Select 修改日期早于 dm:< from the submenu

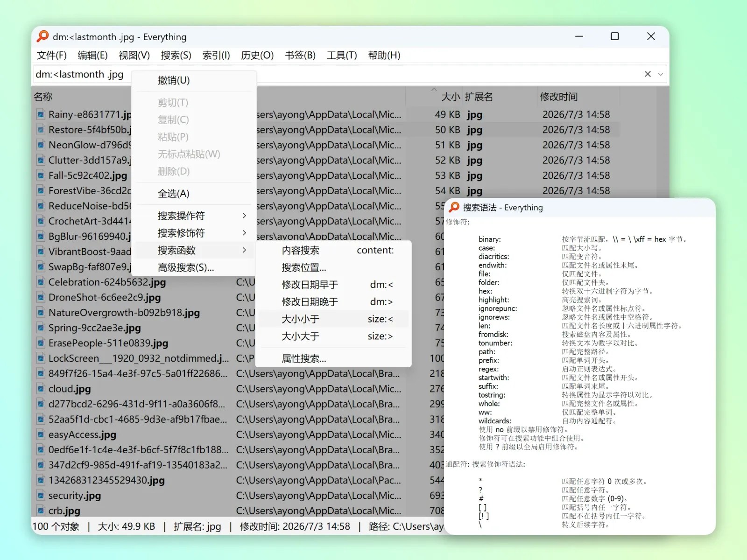[x=333, y=285]
